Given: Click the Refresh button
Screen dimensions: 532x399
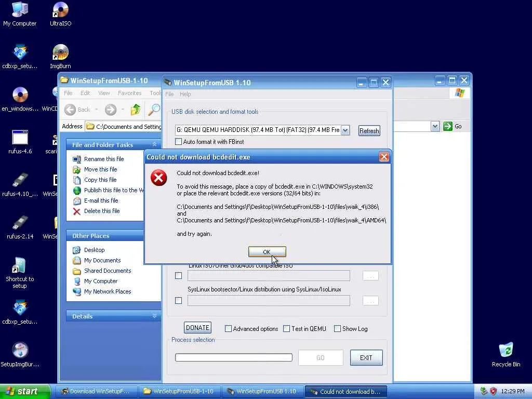Looking at the screenshot, I should point(369,130).
